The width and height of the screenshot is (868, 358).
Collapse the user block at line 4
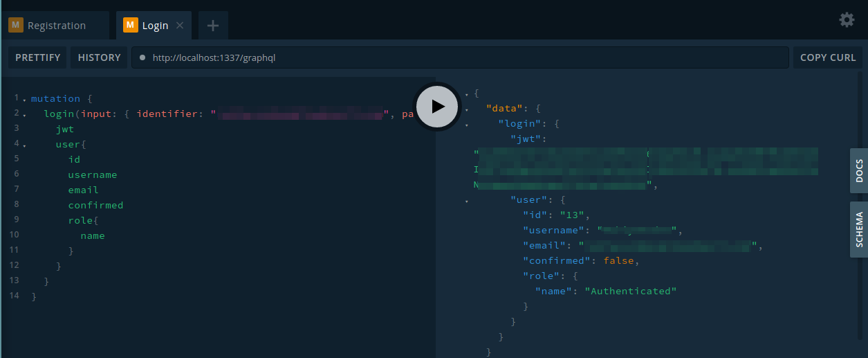point(25,145)
